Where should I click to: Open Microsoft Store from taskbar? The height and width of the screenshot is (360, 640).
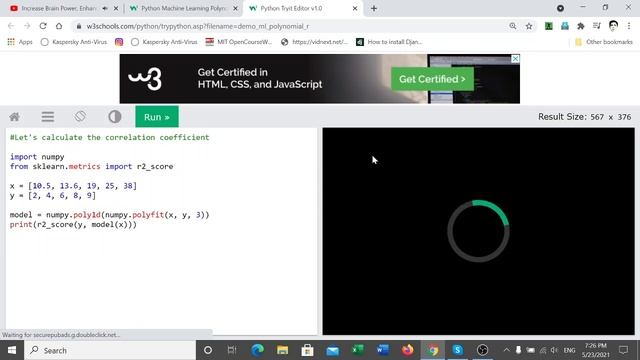coord(307,350)
